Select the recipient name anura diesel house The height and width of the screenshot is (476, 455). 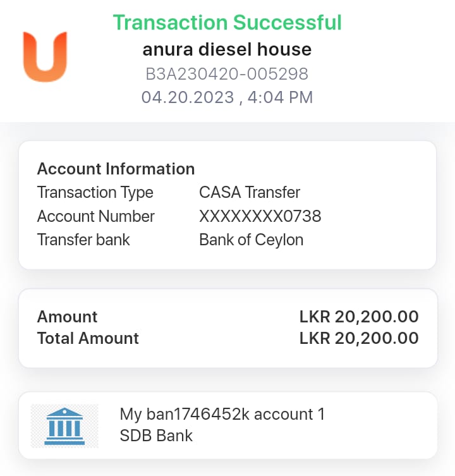click(x=227, y=49)
